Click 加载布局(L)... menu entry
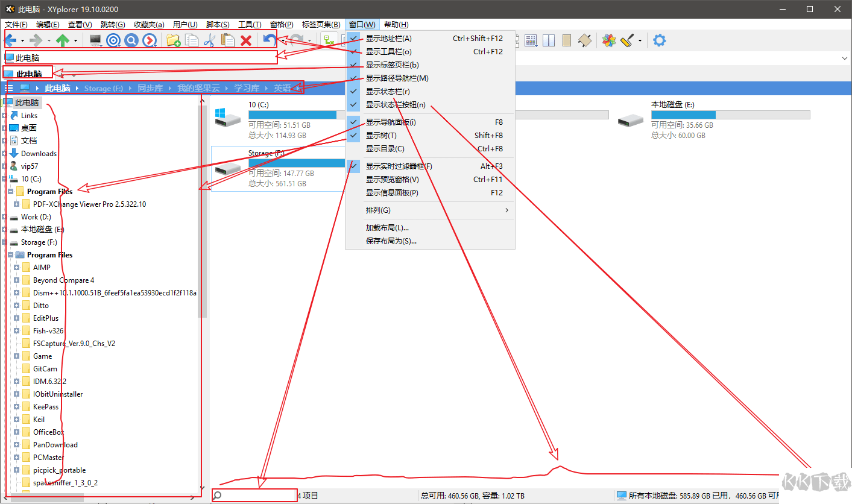Image resolution: width=852 pixels, height=504 pixels. point(430,228)
